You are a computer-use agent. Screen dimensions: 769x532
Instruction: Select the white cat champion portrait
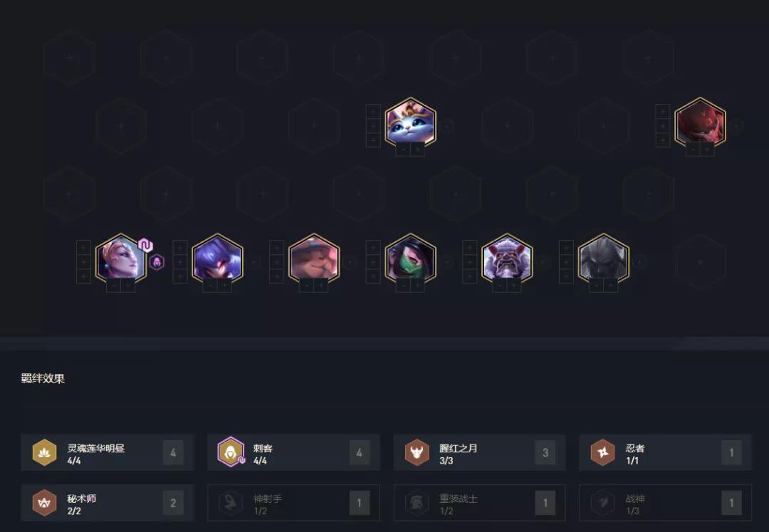(x=411, y=122)
